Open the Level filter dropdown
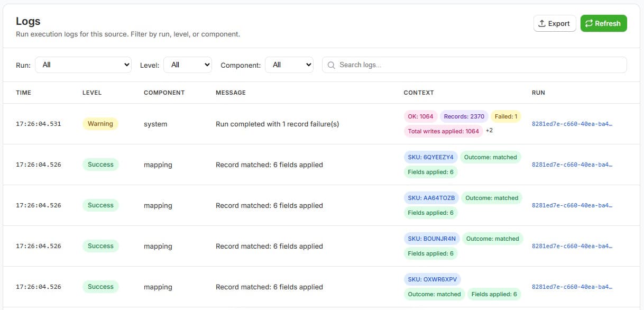 pos(188,65)
